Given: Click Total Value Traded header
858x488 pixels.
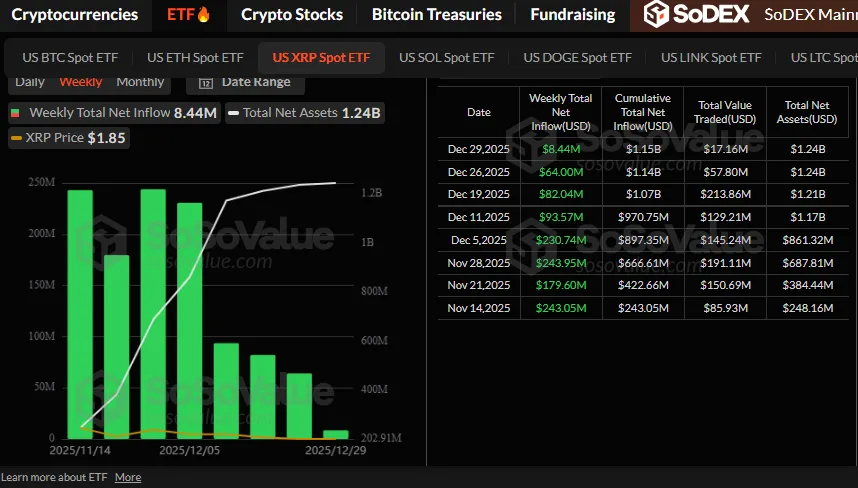Looking at the screenshot, I should [x=725, y=112].
